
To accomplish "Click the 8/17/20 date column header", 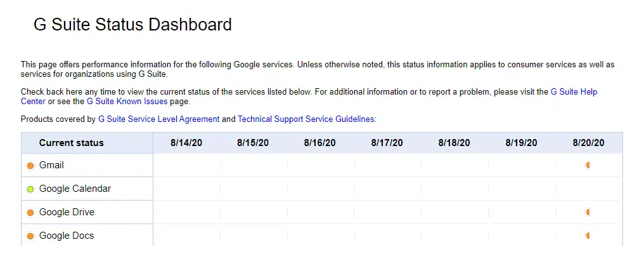I will pos(387,143).
